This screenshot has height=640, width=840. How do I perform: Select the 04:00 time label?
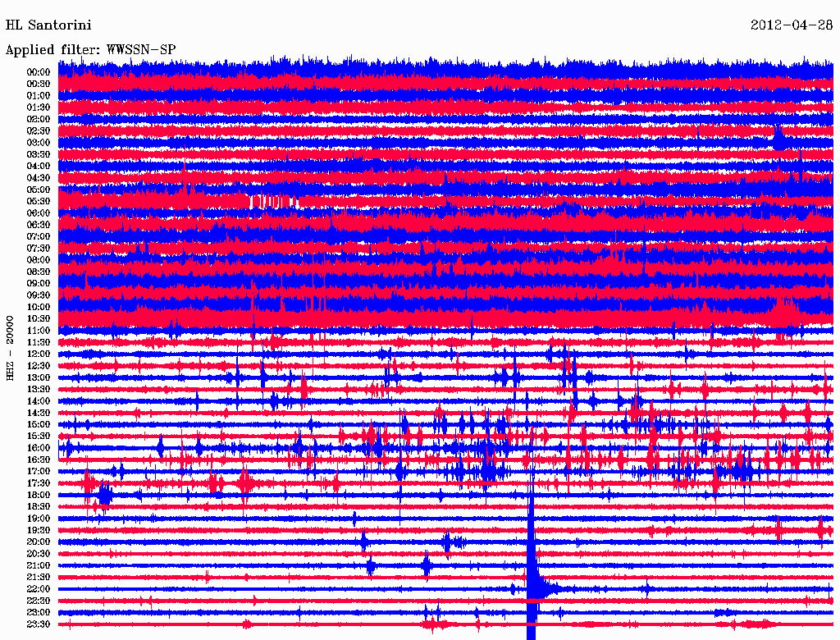point(39,167)
